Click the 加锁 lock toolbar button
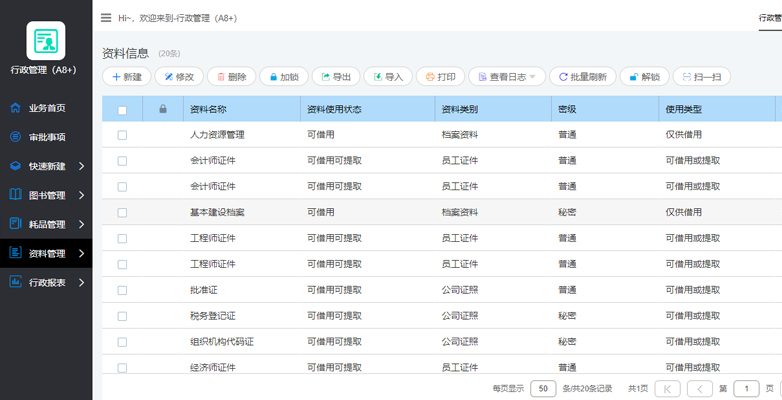 (x=283, y=77)
